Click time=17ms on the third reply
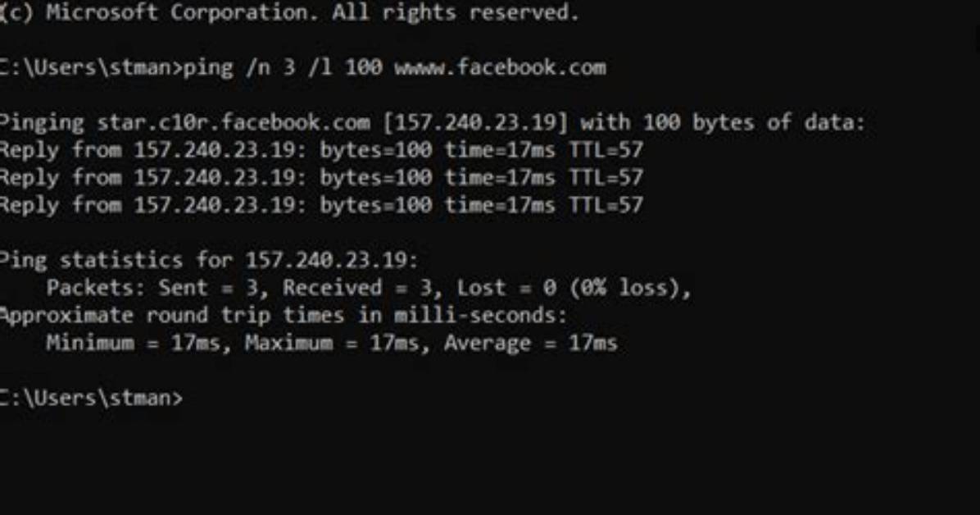Image resolution: width=980 pixels, height=515 pixels. [x=499, y=205]
